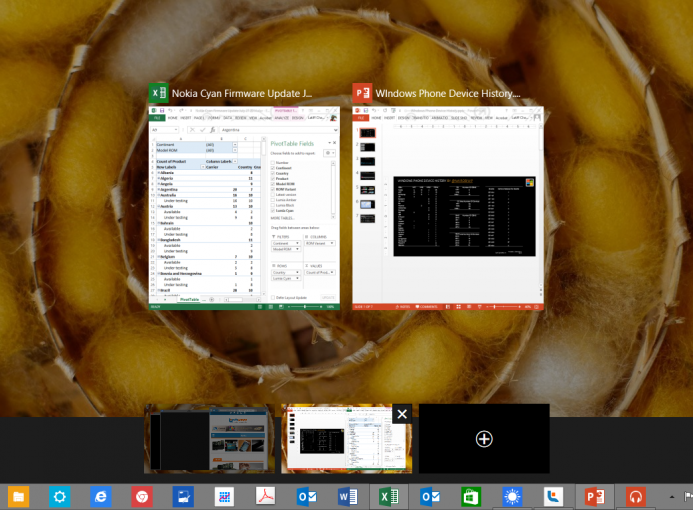Image resolution: width=693 pixels, height=510 pixels.
Task: Open the Lync icon on the taskbar
Action: [x=553, y=497]
